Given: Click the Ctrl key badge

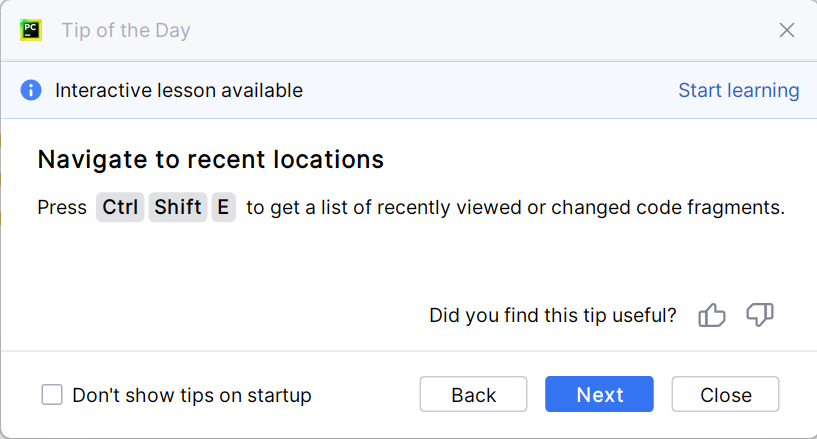Looking at the screenshot, I should (x=120, y=208).
